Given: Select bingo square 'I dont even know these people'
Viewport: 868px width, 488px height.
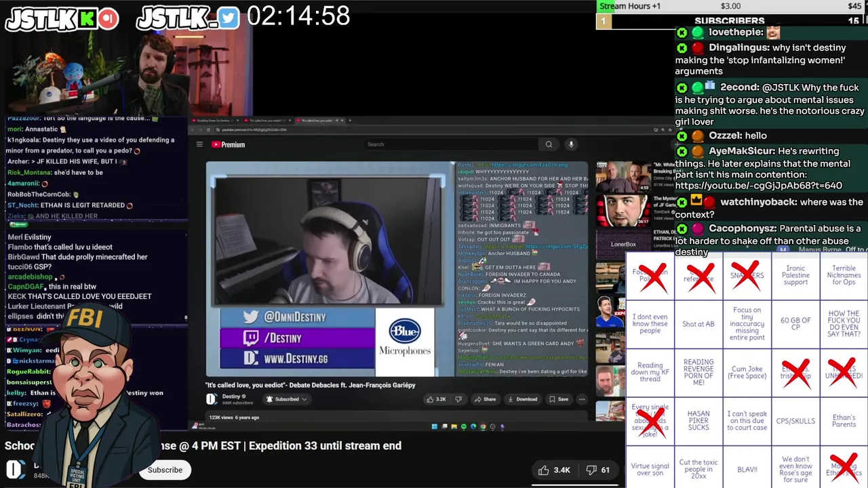Looking at the screenshot, I should coord(650,324).
